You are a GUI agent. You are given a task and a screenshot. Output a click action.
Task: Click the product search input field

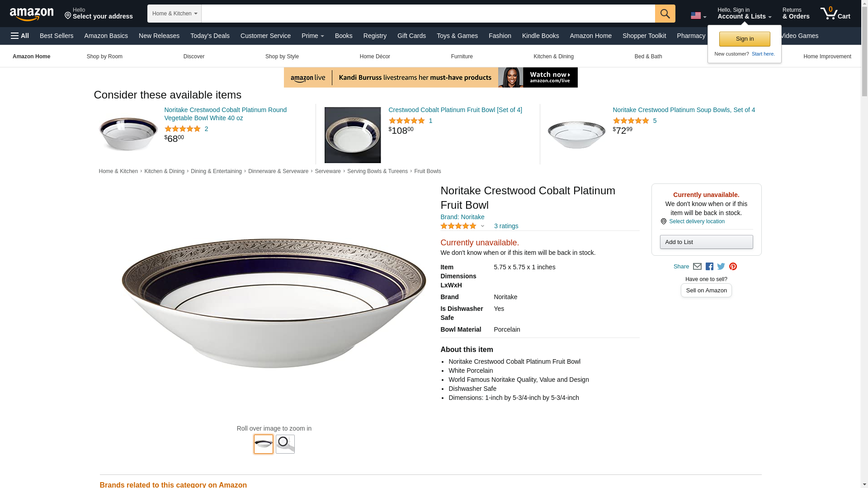click(428, 14)
